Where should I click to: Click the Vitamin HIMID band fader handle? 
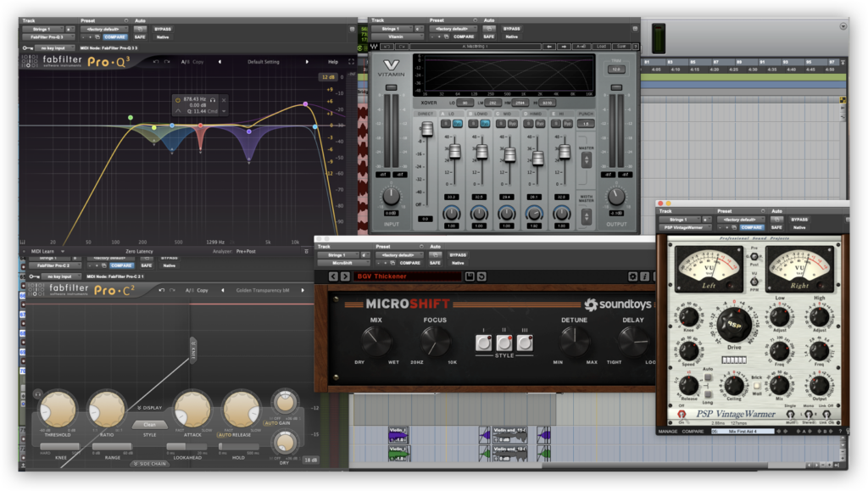(x=537, y=159)
